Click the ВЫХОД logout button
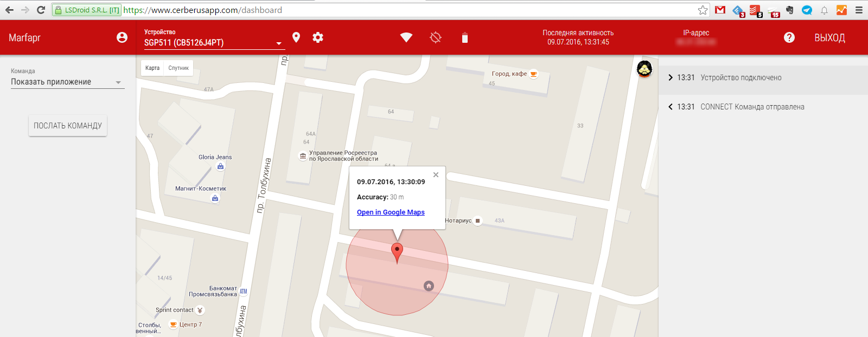 coord(829,37)
